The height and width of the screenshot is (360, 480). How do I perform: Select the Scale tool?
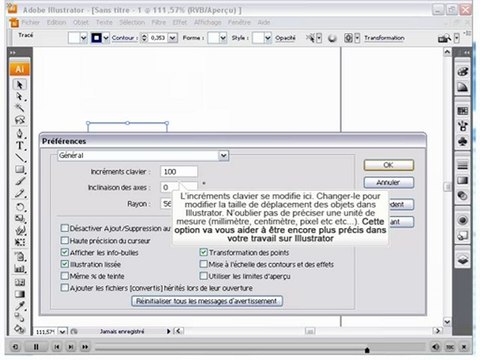point(20,219)
